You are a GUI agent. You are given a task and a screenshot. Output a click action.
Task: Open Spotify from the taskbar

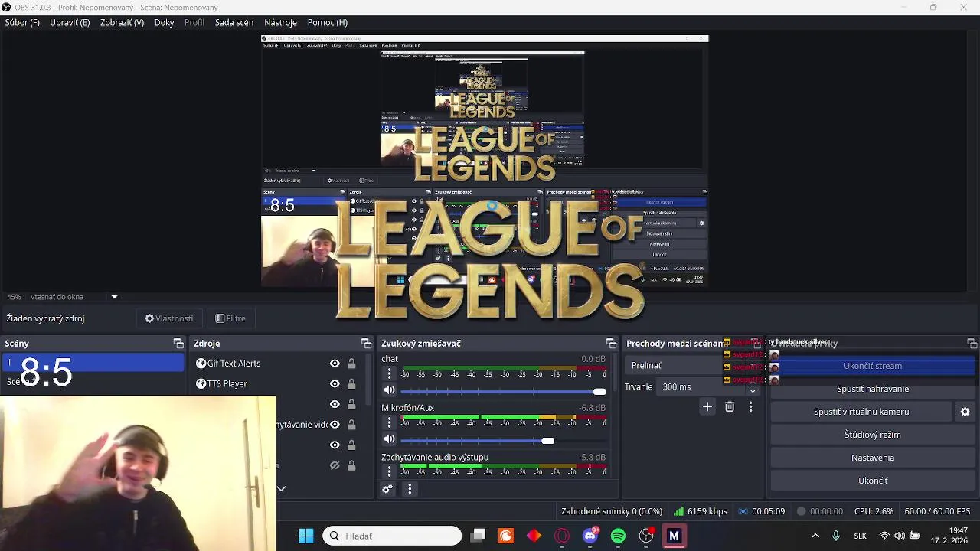618,536
